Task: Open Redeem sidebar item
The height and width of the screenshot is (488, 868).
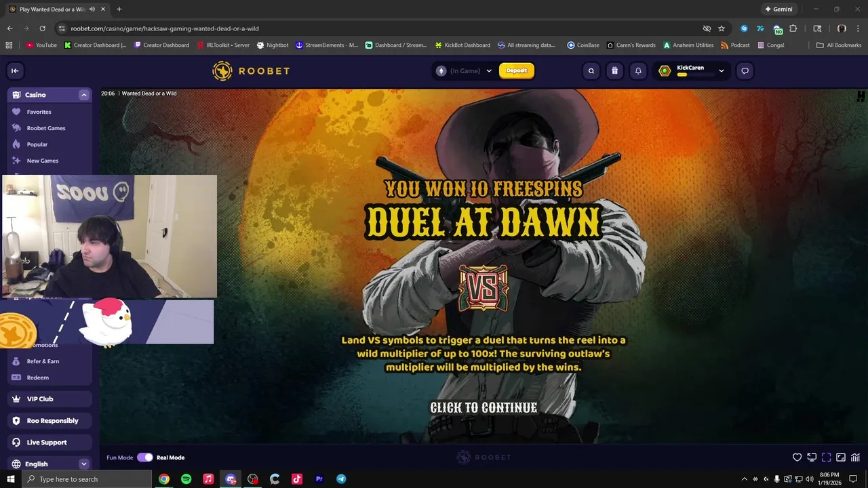Action: coord(50,378)
